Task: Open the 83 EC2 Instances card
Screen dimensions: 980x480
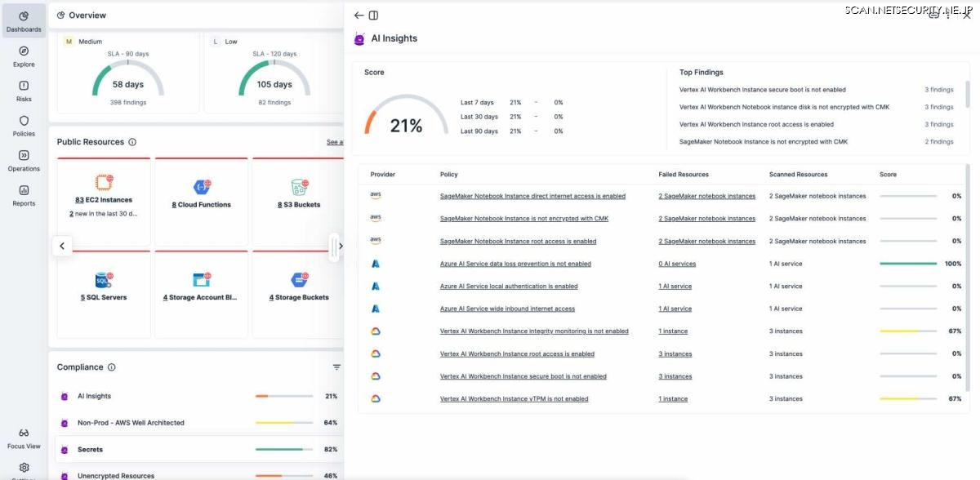Action: [x=104, y=200]
